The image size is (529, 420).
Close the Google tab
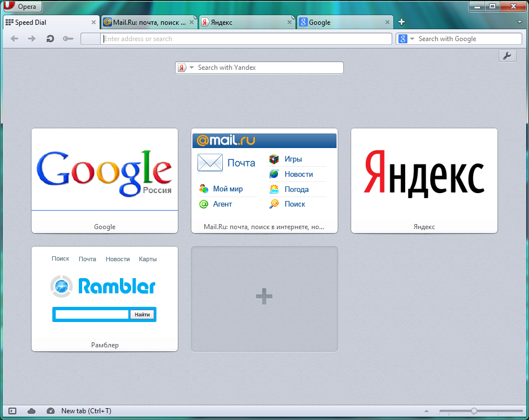coord(387,23)
